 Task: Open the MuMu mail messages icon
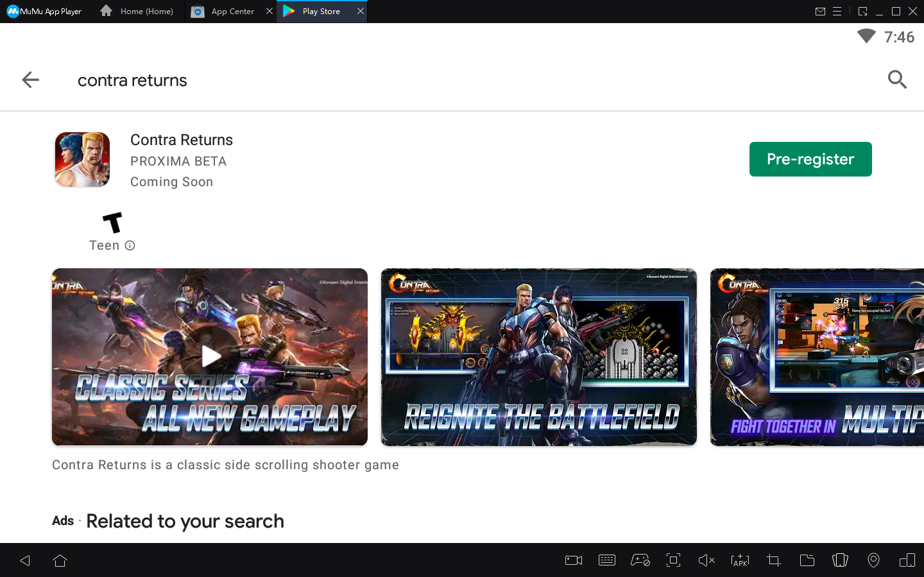click(820, 12)
